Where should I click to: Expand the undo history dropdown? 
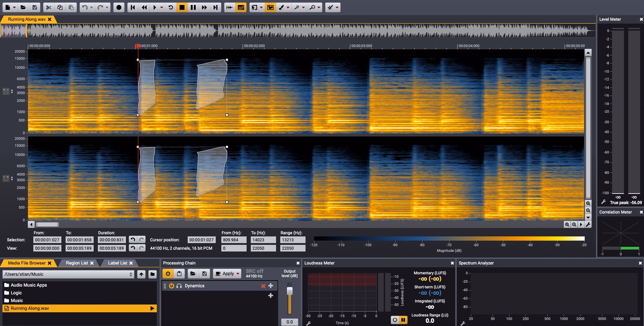click(91, 7)
